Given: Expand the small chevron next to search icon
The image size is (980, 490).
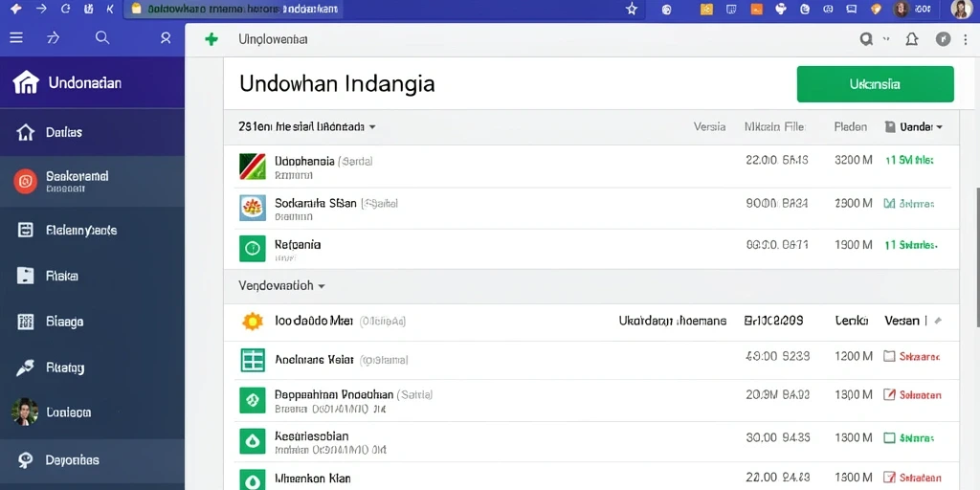Looking at the screenshot, I should [885, 39].
